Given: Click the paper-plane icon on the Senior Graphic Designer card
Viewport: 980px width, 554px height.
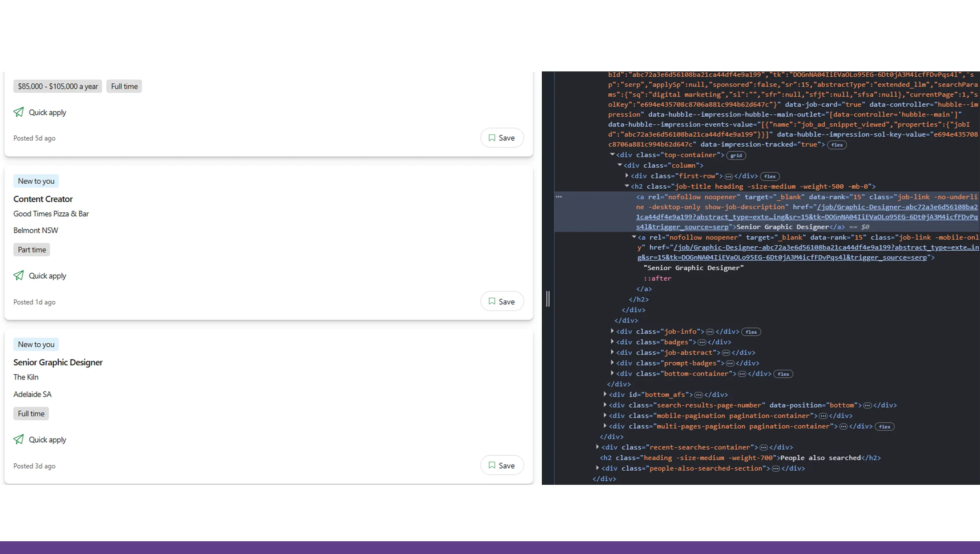Looking at the screenshot, I should click(x=19, y=439).
